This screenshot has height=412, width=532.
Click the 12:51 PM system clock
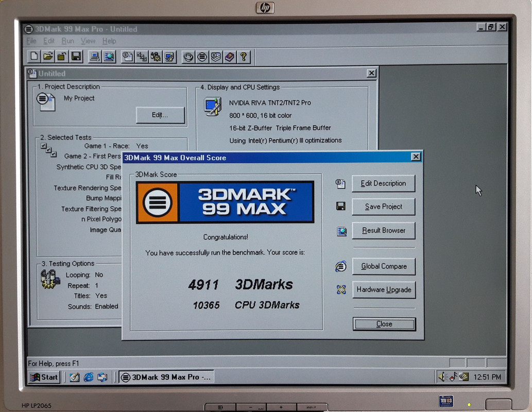coord(487,377)
